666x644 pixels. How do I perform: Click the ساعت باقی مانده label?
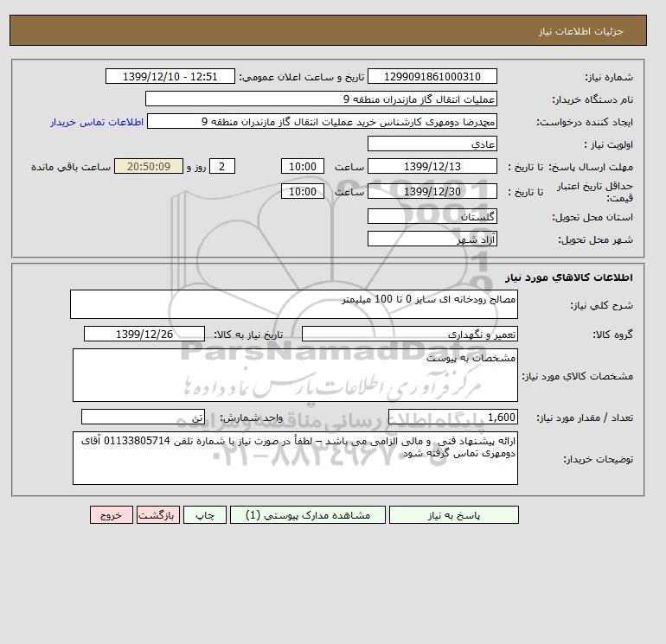click(x=71, y=167)
